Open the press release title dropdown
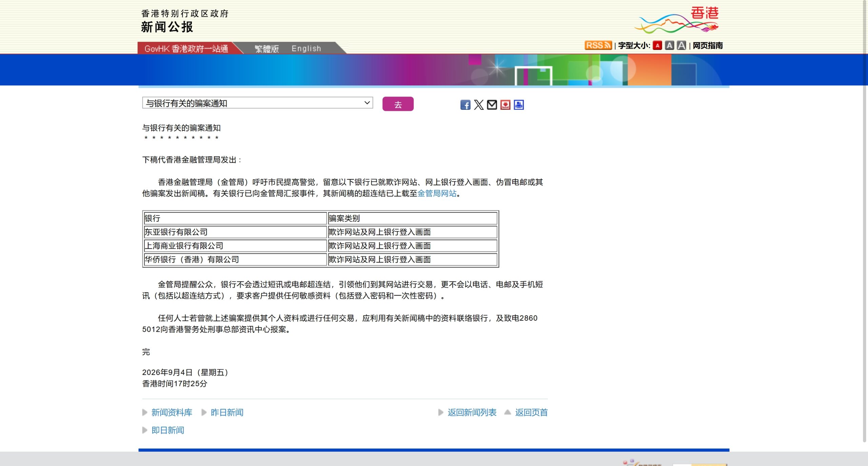Viewport: 868px width, 466px height. click(x=258, y=103)
